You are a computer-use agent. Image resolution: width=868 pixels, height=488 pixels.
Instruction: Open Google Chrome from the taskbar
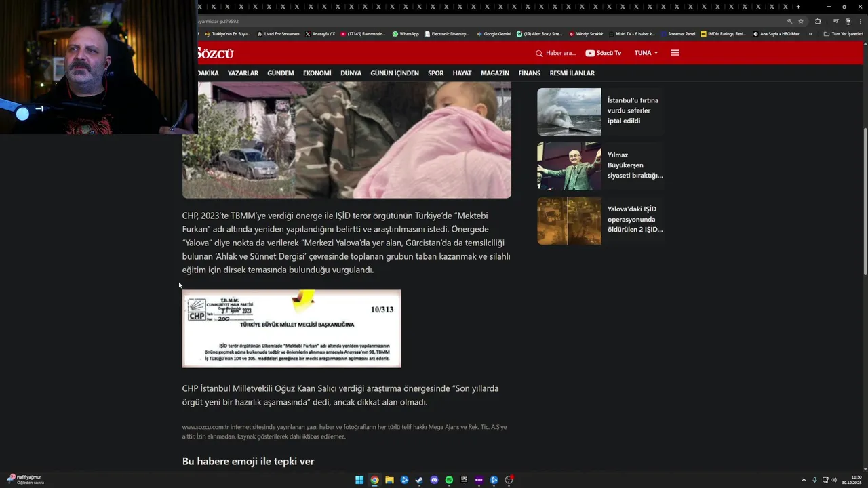374,480
